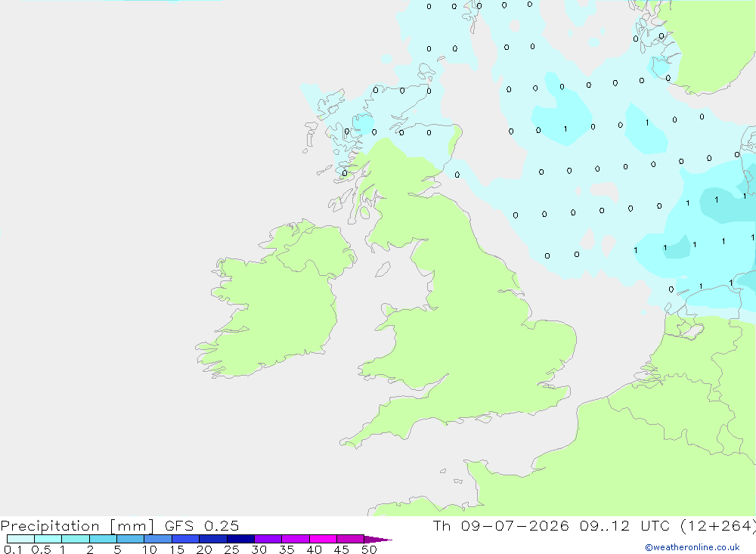756x554 pixels.
Task: Click the 0.1–0.5 mm legend color
Action: click(x=20, y=539)
